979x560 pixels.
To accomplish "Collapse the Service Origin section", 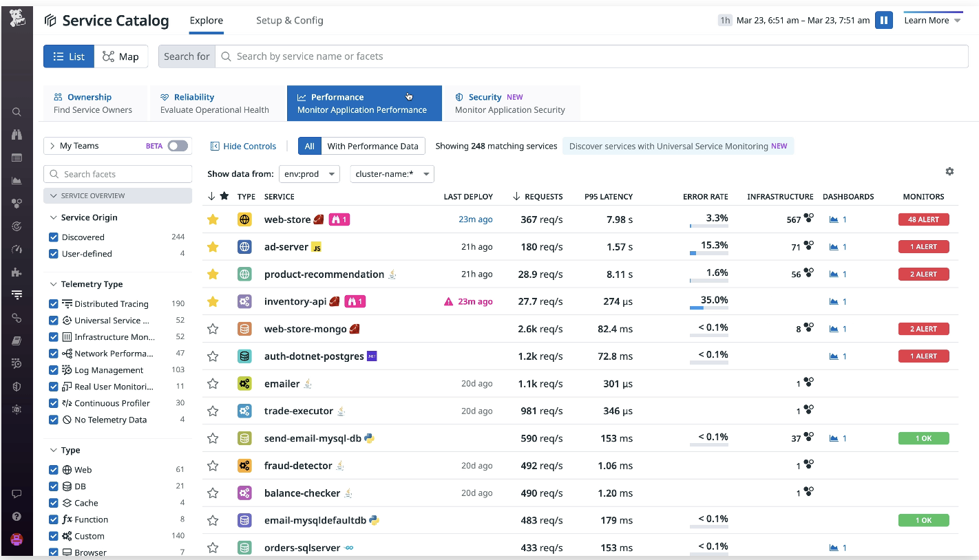I will 54,217.
